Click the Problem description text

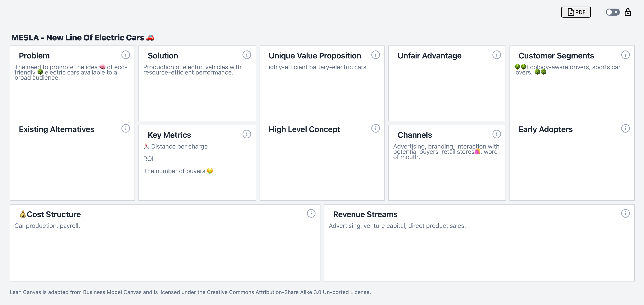[71, 73]
